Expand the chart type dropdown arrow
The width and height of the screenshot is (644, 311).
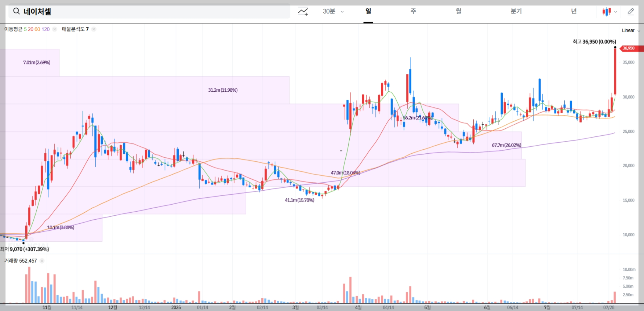click(616, 12)
